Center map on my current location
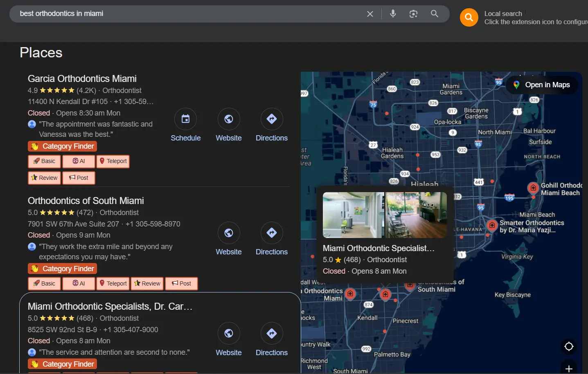 click(569, 347)
